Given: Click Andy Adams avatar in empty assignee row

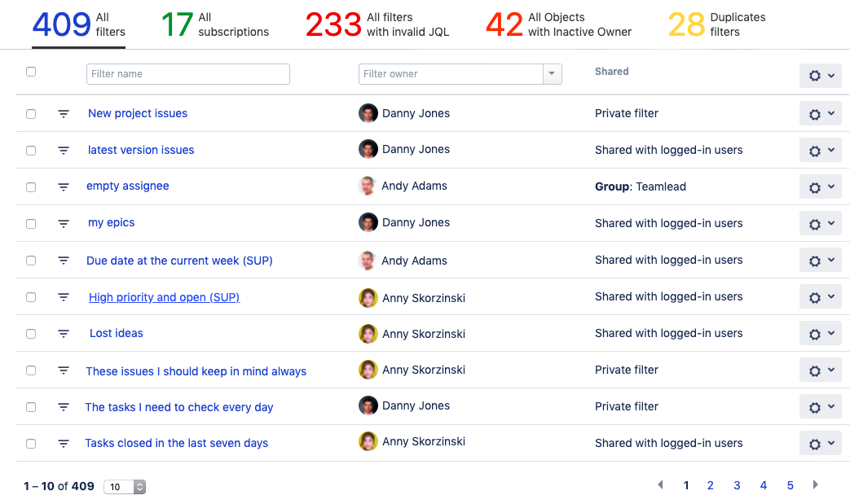Looking at the screenshot, I should 368,186.
